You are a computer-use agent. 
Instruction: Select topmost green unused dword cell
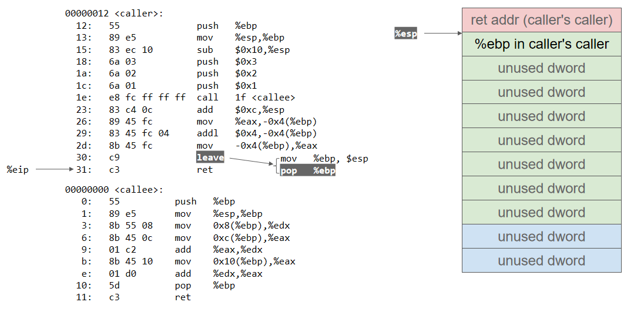(x=541, y=68)
